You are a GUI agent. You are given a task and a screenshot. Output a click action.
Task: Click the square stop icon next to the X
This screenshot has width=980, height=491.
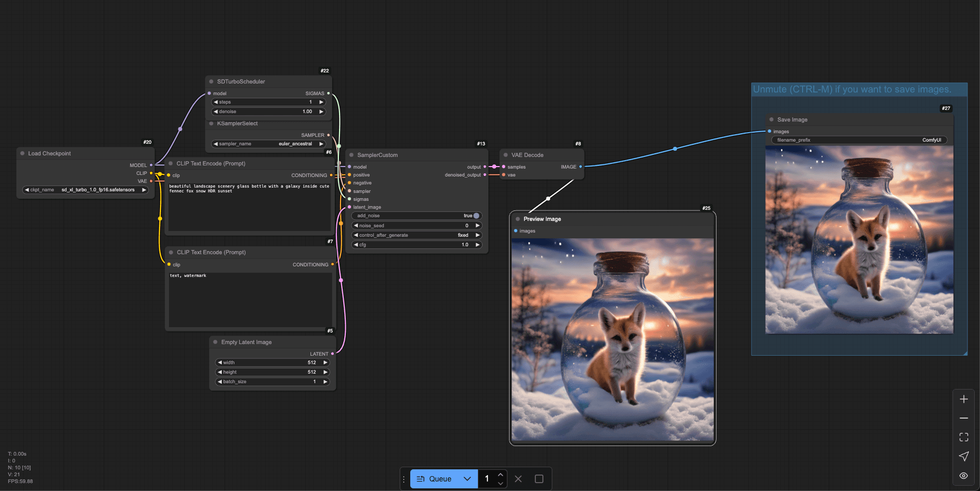click(539, 479)
